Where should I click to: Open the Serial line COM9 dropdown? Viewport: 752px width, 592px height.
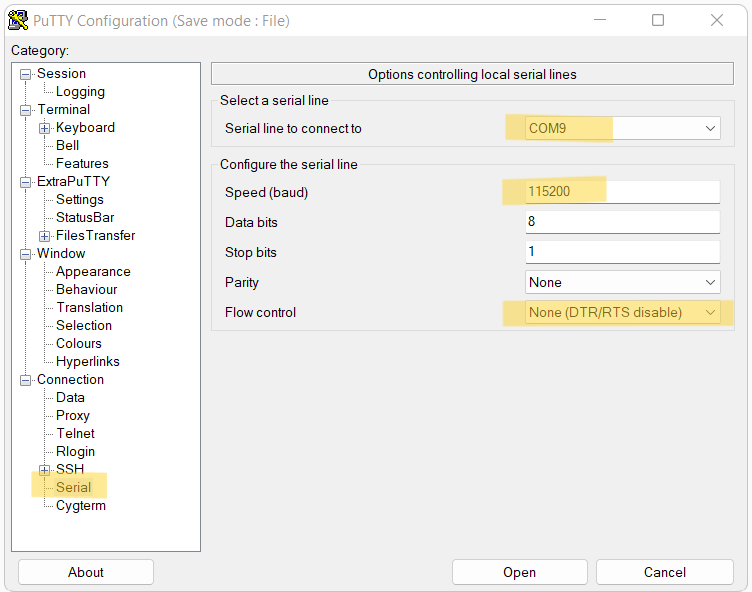pos(623,128)
